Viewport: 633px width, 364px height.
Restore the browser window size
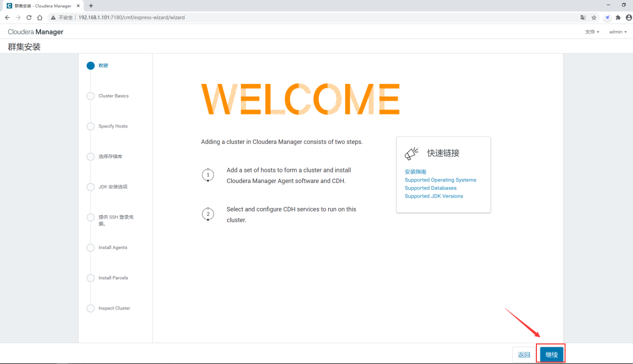coord(623,5)
